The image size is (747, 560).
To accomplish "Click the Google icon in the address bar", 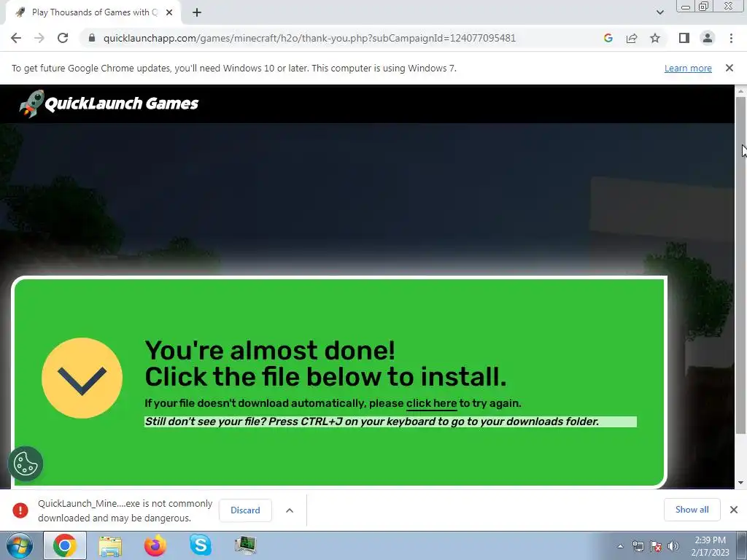I will tap(608, 38).
